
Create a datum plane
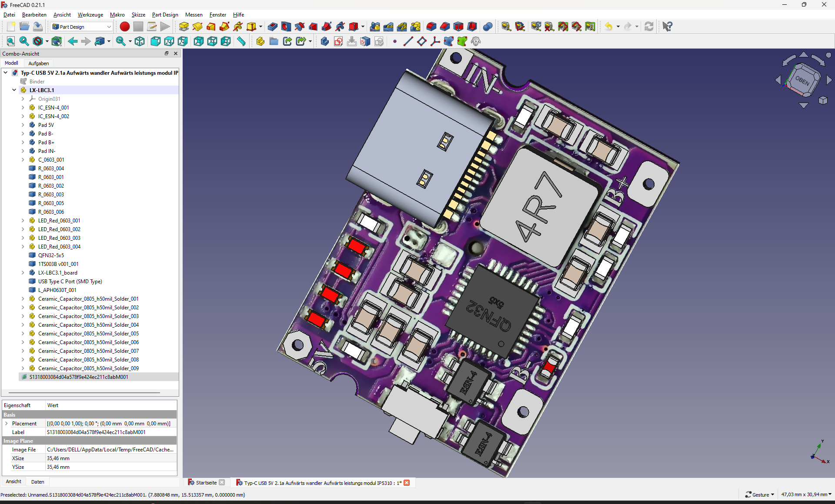[x=422, y=41]
